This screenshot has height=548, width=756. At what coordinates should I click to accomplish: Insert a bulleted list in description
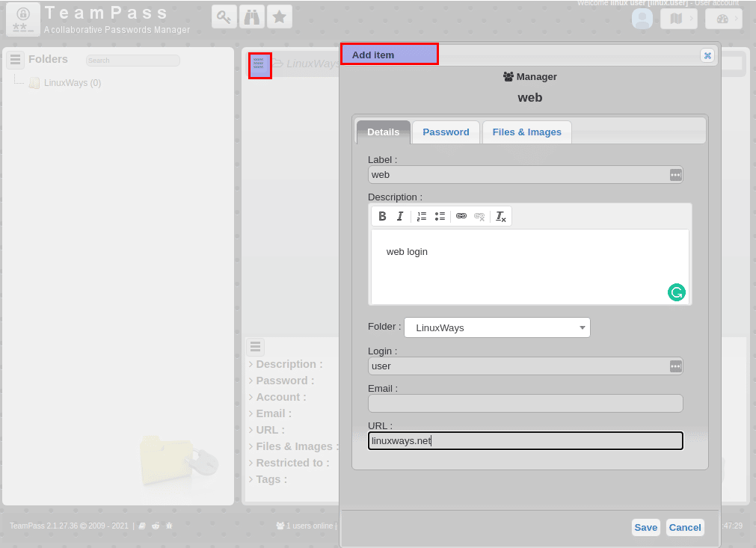pos(440,216)
